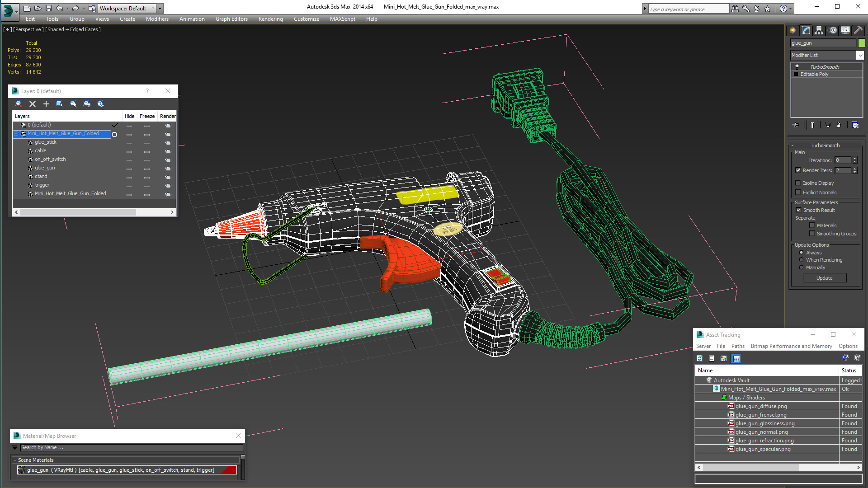Switch Asset Tracking to table view icon

point(736,358)
